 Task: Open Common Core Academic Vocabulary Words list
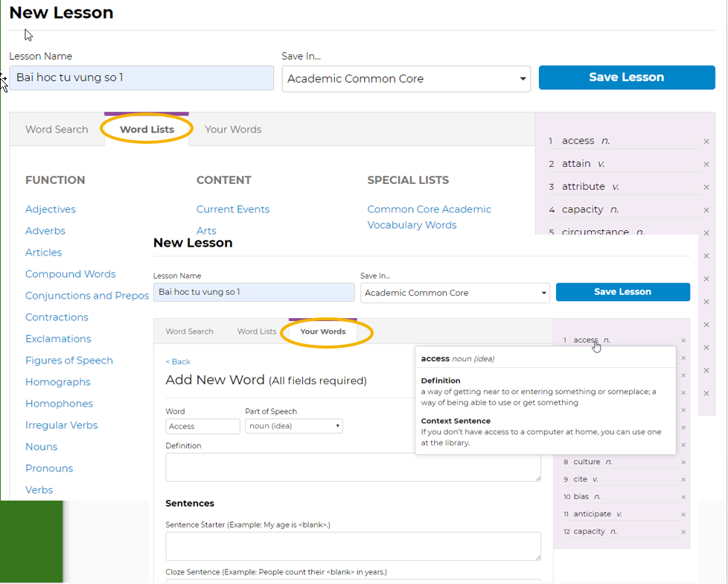pos(430,217)
